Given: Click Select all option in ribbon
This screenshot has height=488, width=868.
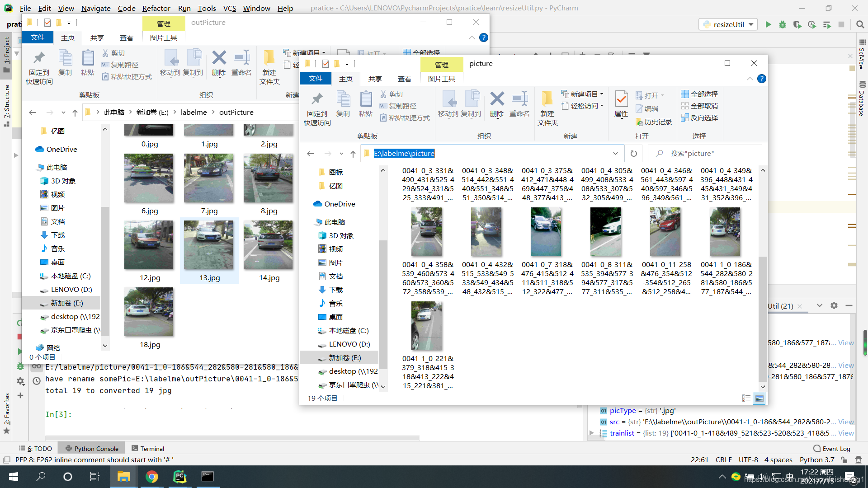Looking at the screenshot, I should point(699,94).
